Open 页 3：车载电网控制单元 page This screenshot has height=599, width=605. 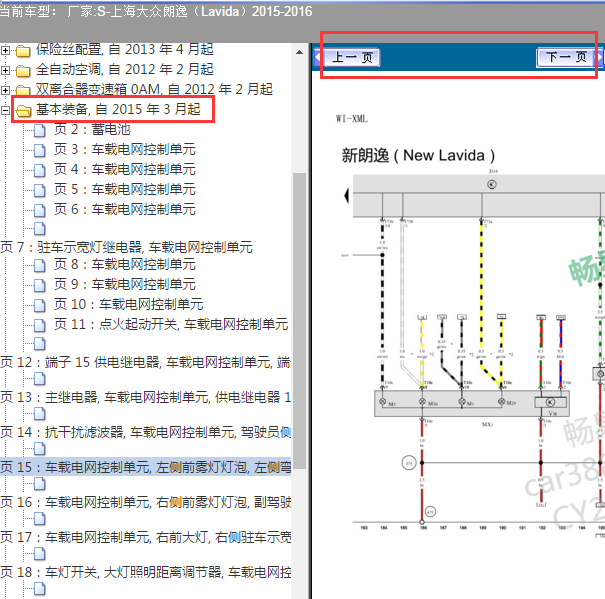point(125,149)
